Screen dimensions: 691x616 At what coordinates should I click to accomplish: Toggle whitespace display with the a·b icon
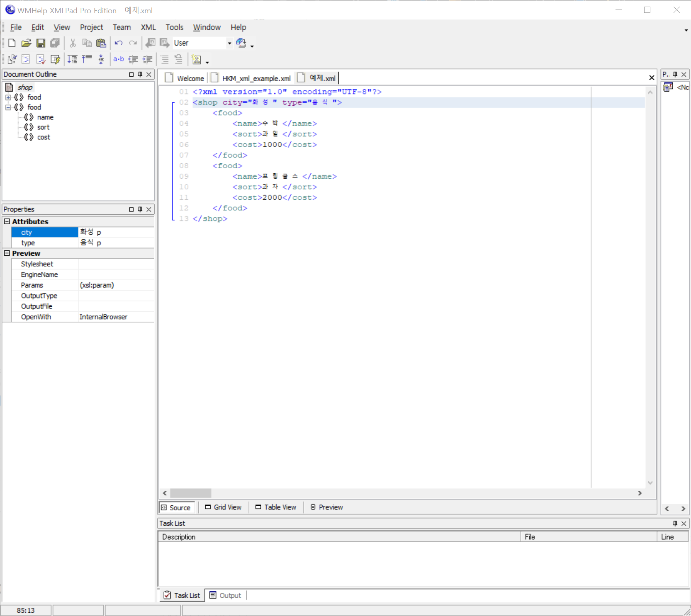tap(119, 59)
